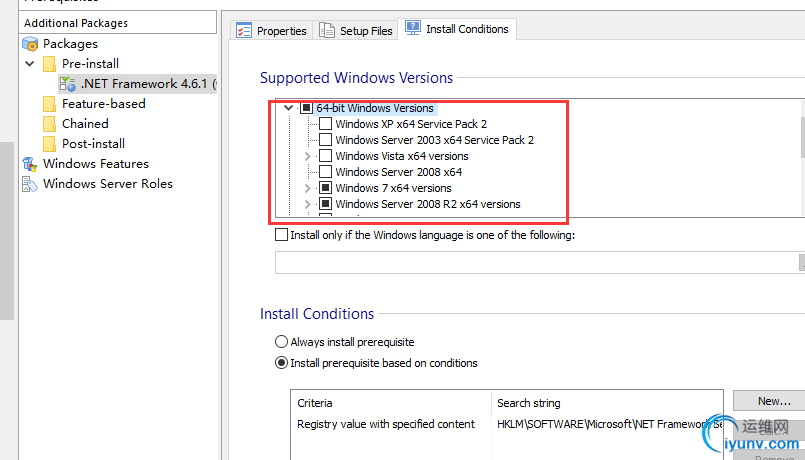Select the Chained tree item
Viewport: 805px width, 460px height.
point(85,124)
